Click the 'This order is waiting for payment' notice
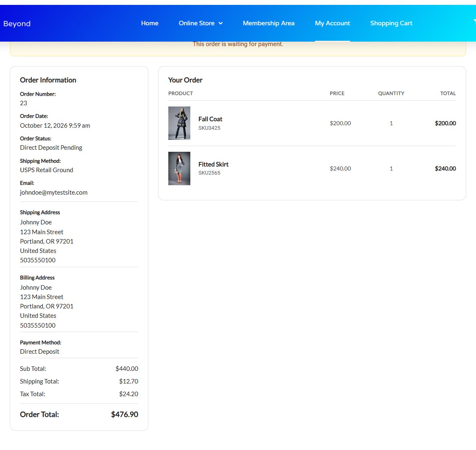 [x=238, y=44]
